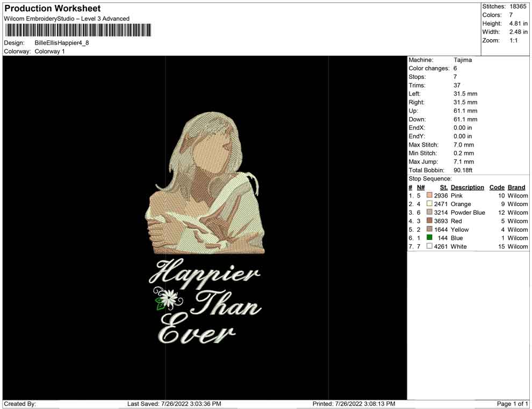Image resolution: width=532 pixels, height=409 pixels.
Task: Click the Production Worksheet title
Action: [52, 9]
